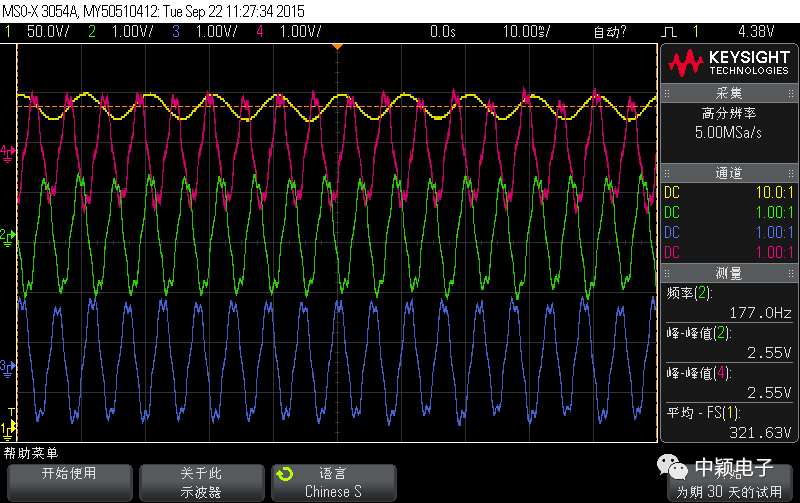Click the 5.00MSa/s sample rate
This screenshot has height=503, width=800.
(728, 133)
